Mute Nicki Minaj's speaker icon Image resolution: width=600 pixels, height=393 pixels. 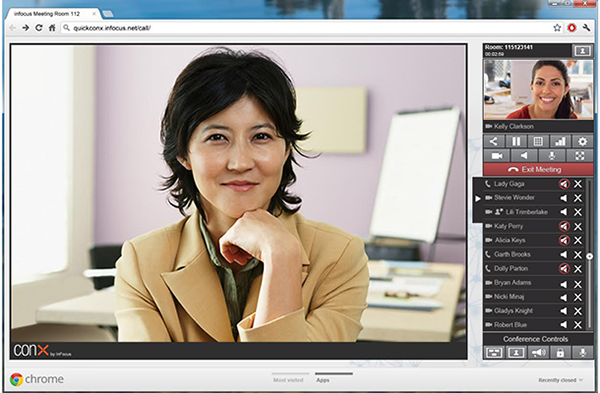click(564, 297)
